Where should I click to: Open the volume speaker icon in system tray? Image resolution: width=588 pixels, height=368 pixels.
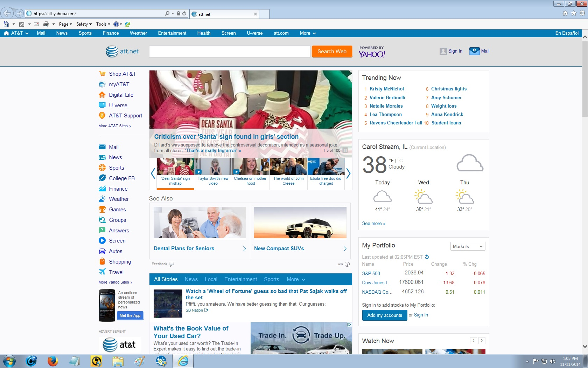pos(552,361)
